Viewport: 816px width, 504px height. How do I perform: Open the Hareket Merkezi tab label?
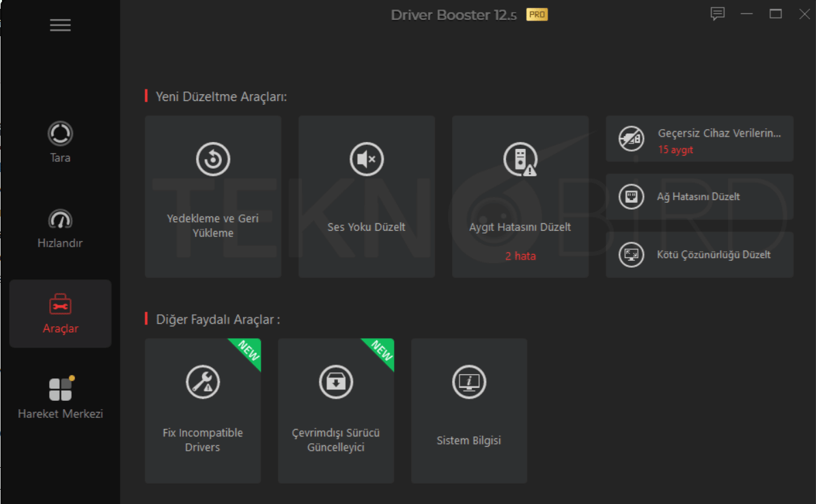coord(60,414)
